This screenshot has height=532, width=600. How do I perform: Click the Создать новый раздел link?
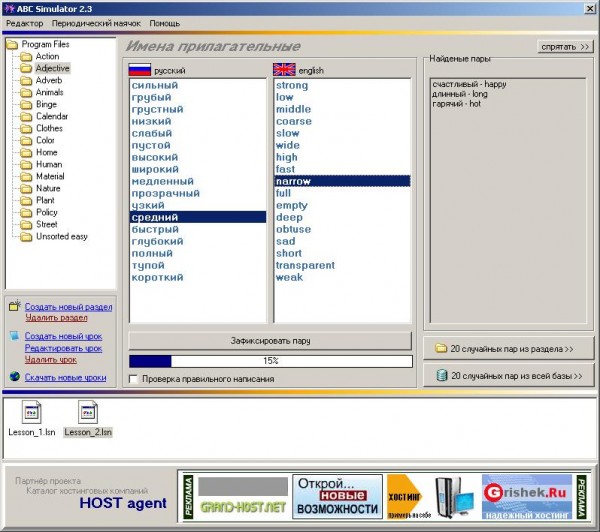[68, 306]
